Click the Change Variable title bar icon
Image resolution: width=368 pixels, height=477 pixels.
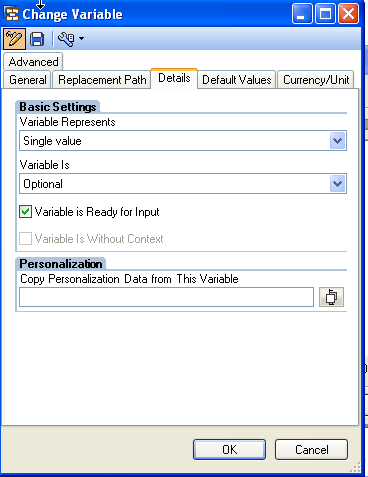[12, 14]
